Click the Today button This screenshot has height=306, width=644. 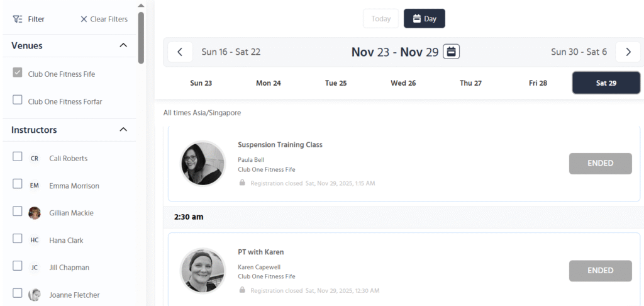[x=381, y=19]
